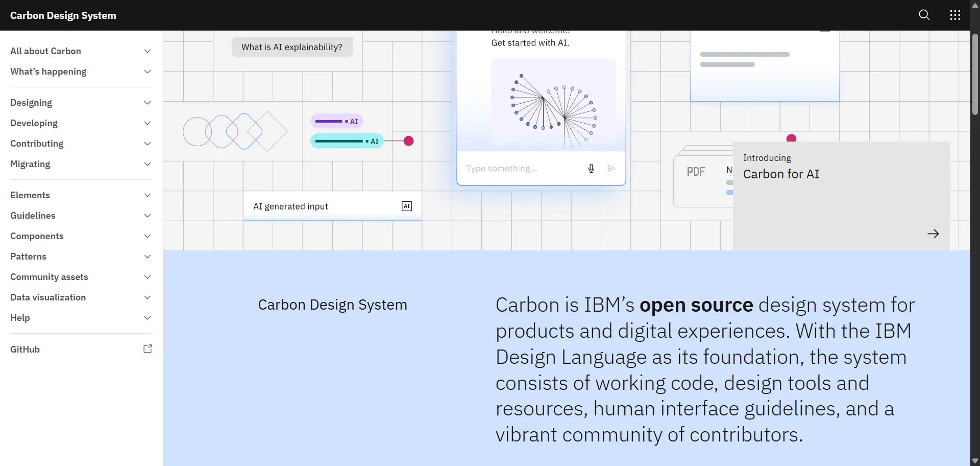Click the bold open source text

pyautogui.click(x=696, y=305)
